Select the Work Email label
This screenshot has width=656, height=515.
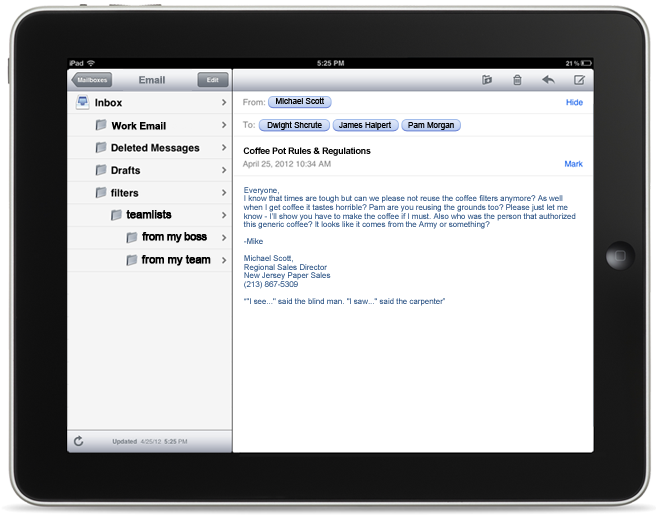(x=138, y=126)
